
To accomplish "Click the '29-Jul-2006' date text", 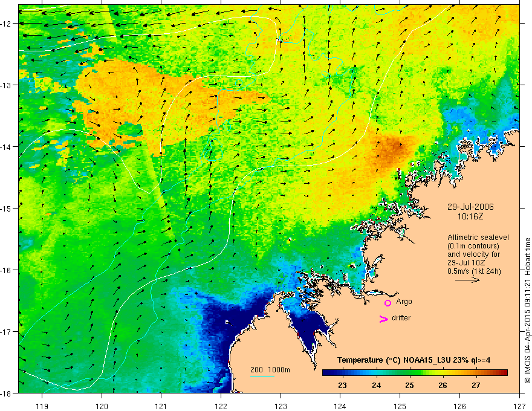I will click(470, 207).
